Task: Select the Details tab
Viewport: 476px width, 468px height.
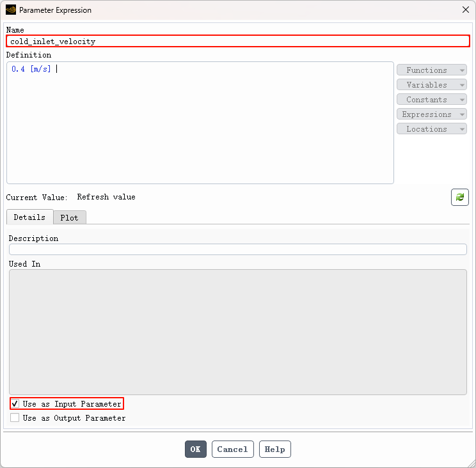Action: 29,217
